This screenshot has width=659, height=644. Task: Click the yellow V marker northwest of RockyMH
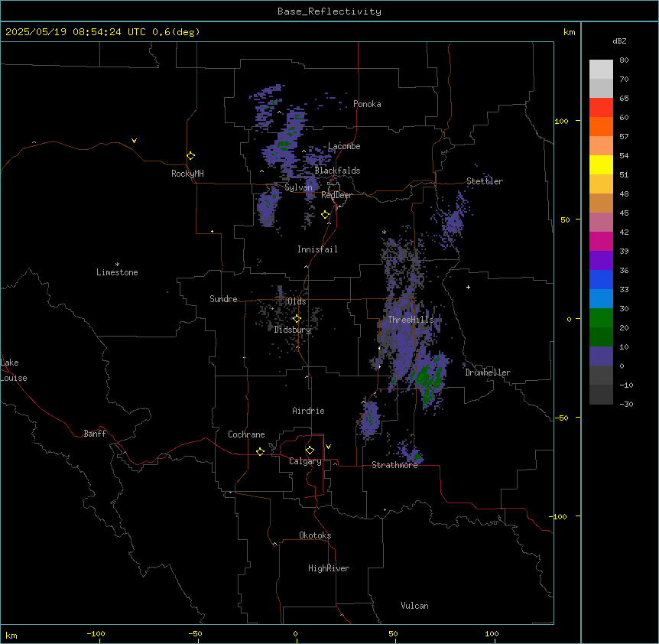[134, 141]
